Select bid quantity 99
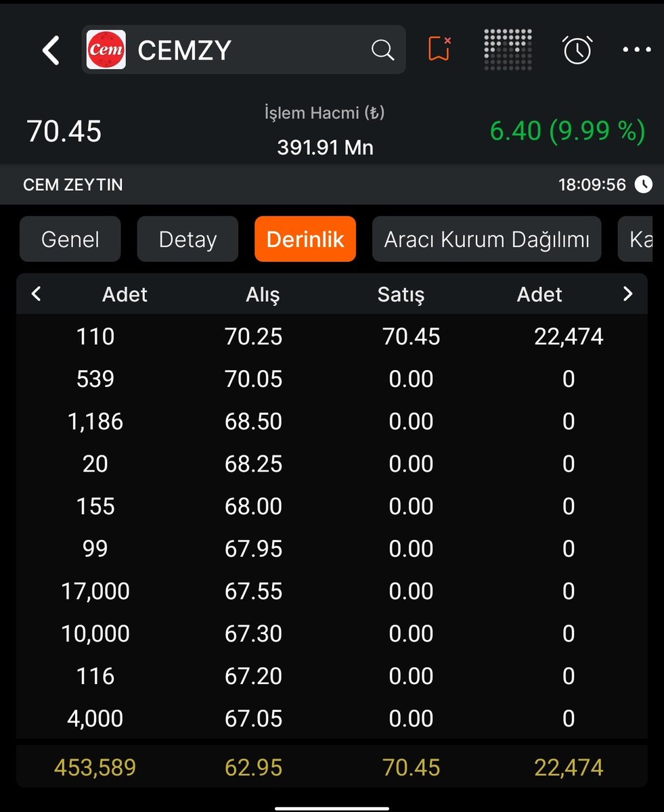This screenshot has width=664, height=812. click(x=95, y=548)
